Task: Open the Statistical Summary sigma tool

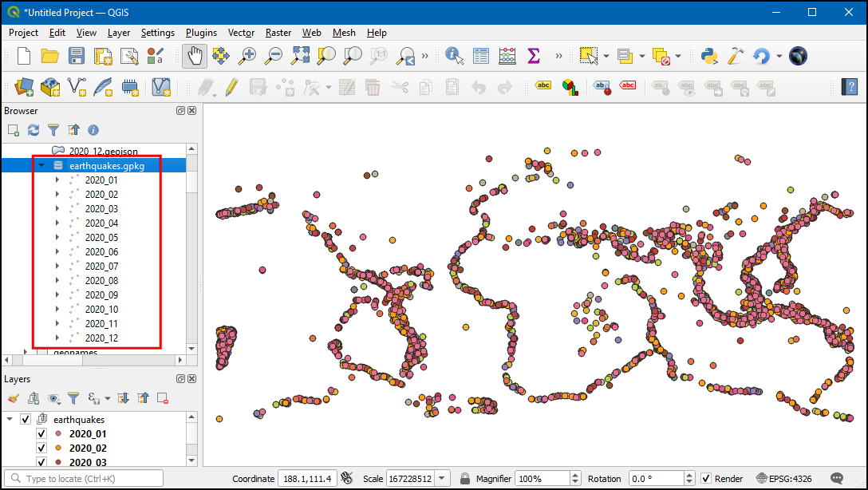Action: coord(534,56)
